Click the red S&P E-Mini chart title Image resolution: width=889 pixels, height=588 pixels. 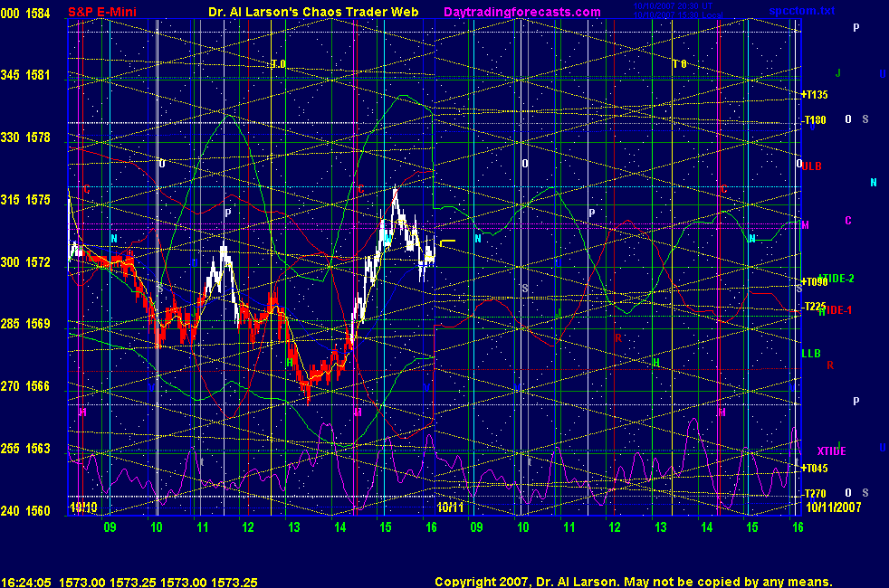pyautogui.click(x=102, y=12)
